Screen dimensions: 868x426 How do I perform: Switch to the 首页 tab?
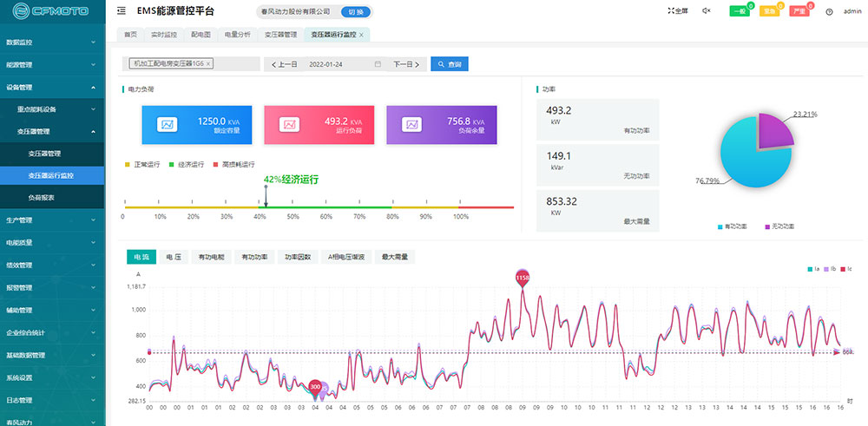(131, 35)
